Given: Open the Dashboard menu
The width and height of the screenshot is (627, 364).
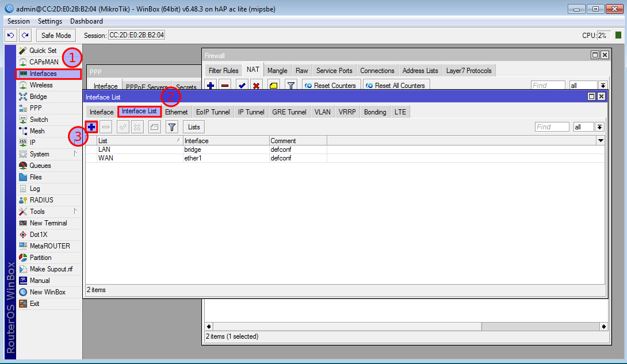Looking at the screenshot, I should point(86,21).
